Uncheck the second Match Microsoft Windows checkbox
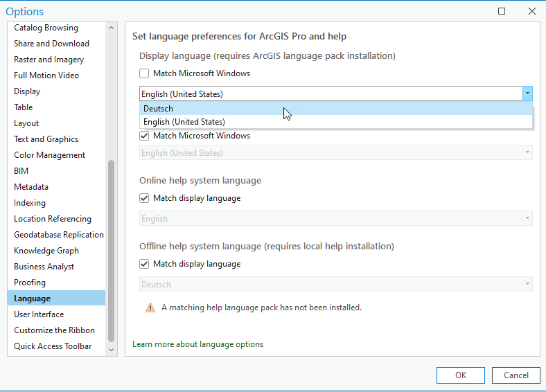 click(144, 136)
